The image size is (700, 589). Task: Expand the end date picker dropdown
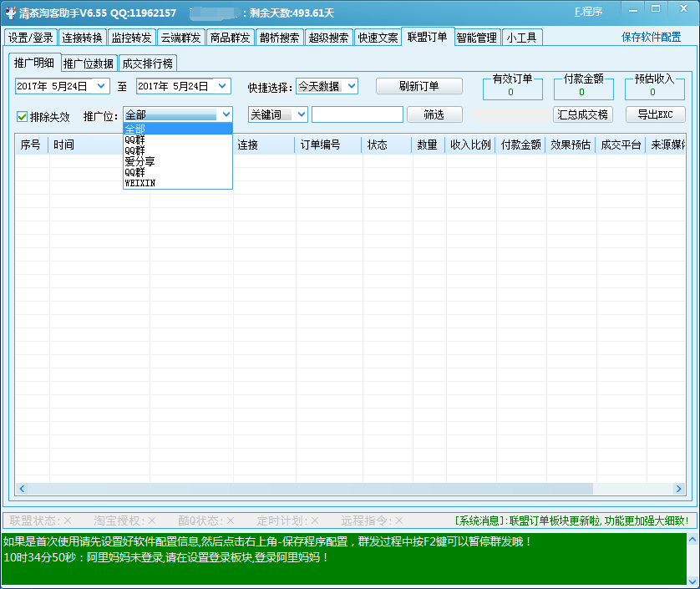[x=222, y=86]
